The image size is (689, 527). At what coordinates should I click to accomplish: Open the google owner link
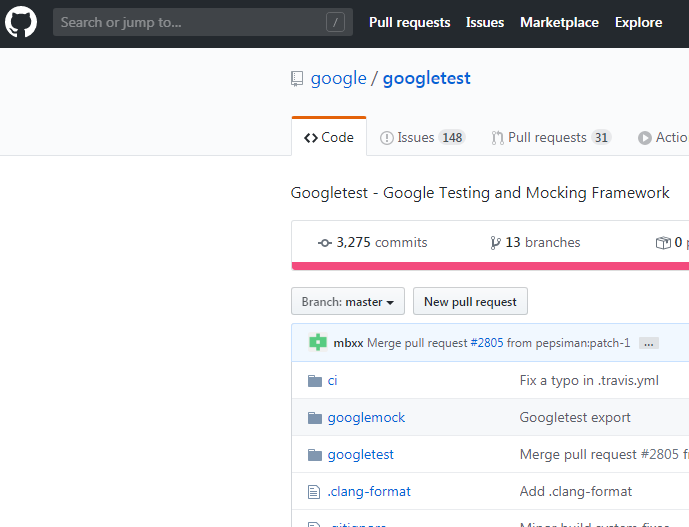pyautogui.click(x=338, y=79)
